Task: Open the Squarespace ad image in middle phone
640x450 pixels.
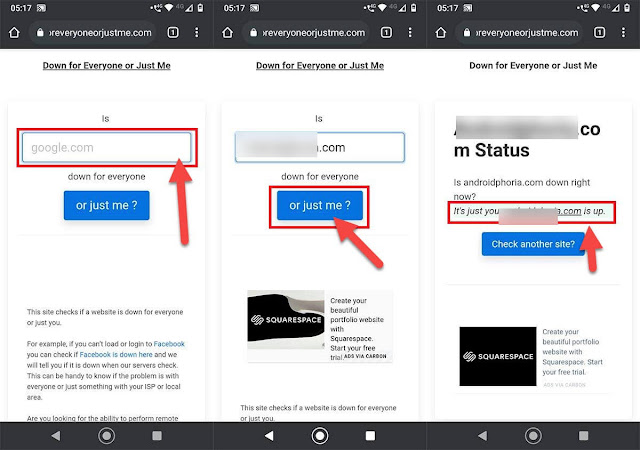Action: tap(286, 319)
